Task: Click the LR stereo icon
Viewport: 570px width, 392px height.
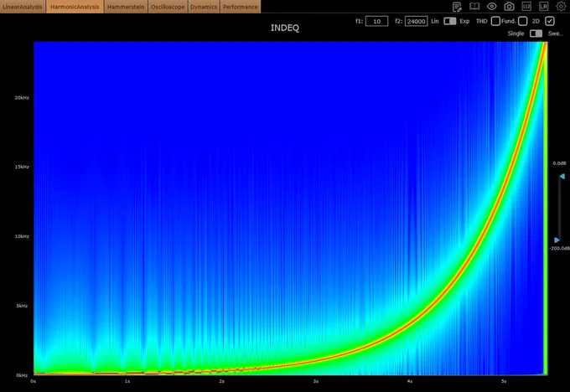Action: pyautogui.click(x=543, y=7)
